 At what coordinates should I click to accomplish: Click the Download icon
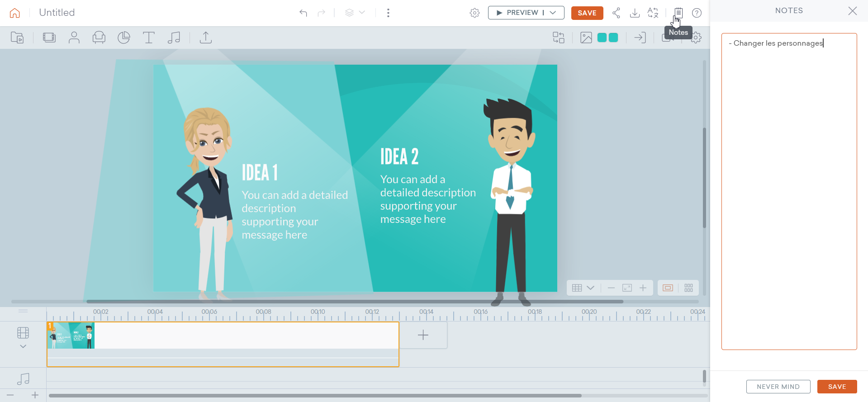point(635,13)
